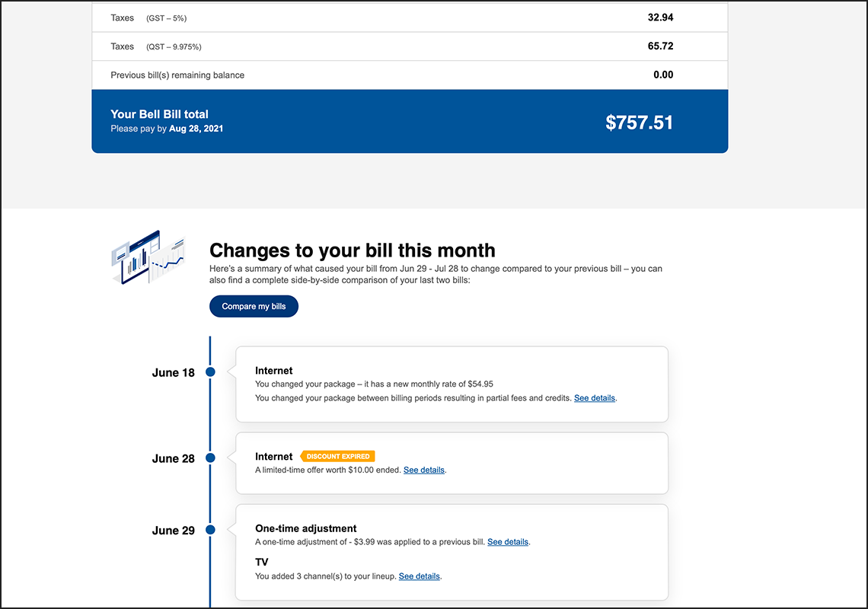Click the June 29 timeline dot marker

[209, 529]
